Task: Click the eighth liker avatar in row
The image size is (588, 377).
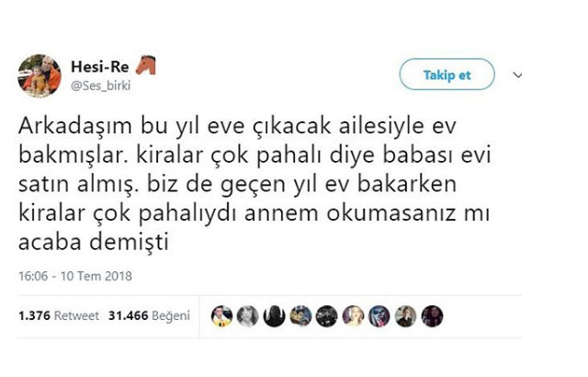Action: click(405, 314)
